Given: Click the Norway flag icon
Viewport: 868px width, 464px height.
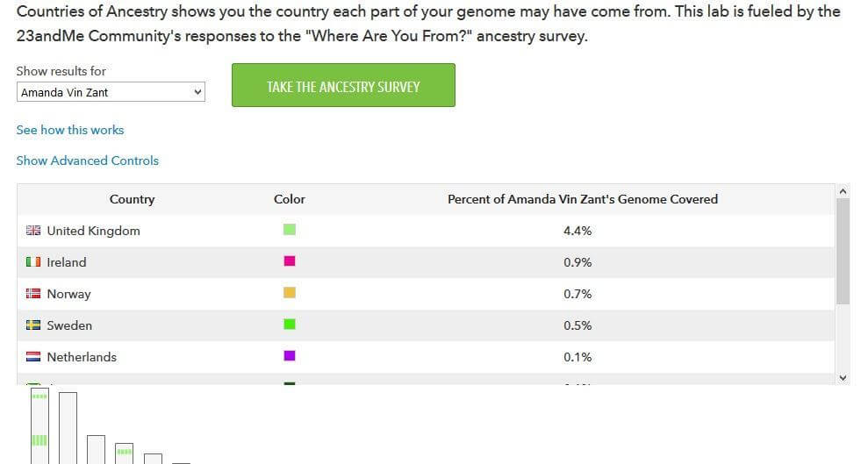Looking at the screenshot, I should click(x=33, y=293).
